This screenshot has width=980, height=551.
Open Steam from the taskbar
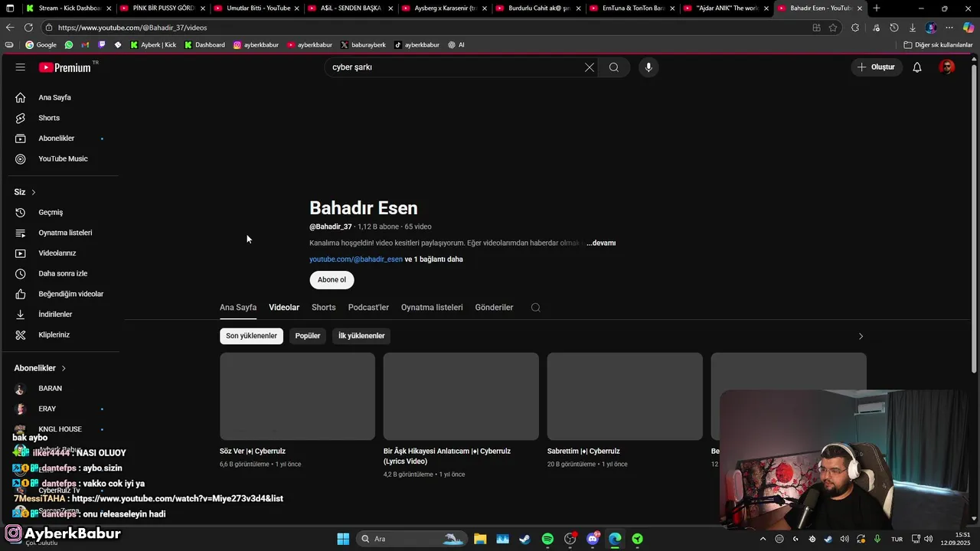pyautogui.click(x=525, y=539)
